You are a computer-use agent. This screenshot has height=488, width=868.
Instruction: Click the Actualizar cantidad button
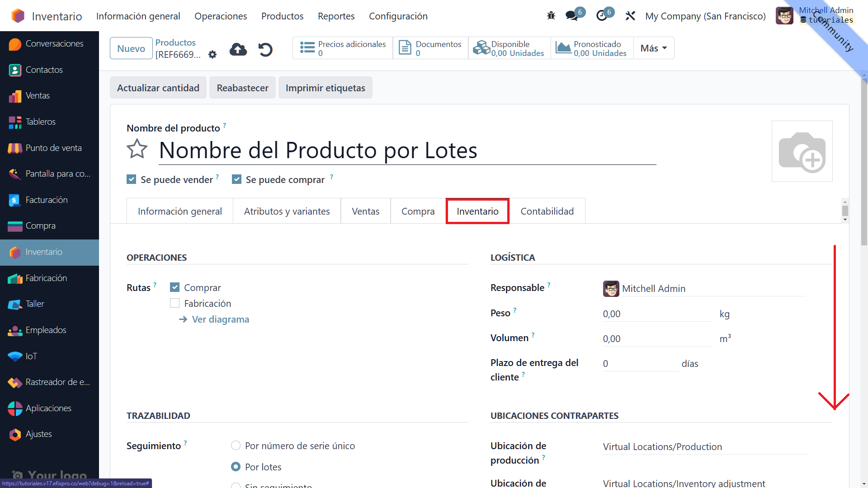click(158, 88)
